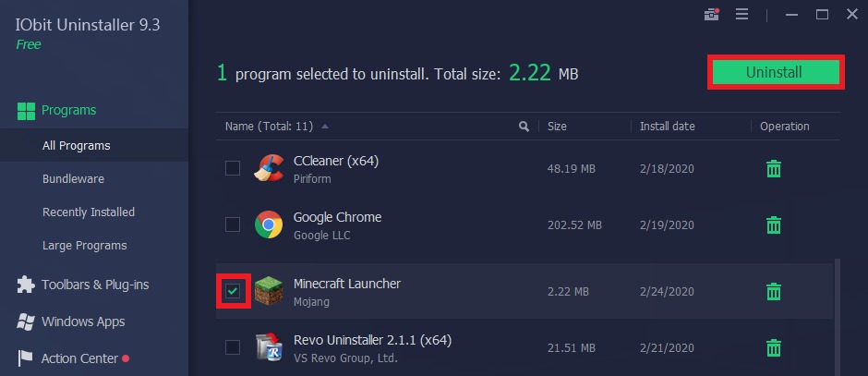
Task: Sort list by Install date column
Action: 667,127
